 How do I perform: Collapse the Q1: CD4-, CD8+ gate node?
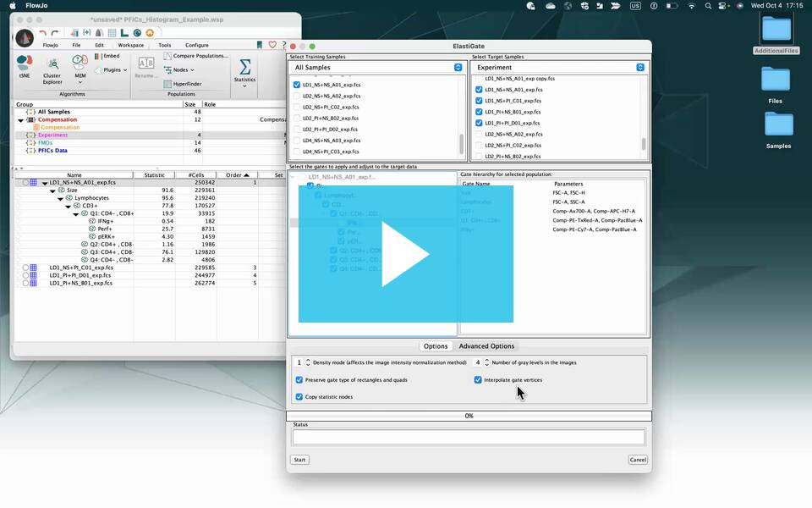[x=75, y=214]
